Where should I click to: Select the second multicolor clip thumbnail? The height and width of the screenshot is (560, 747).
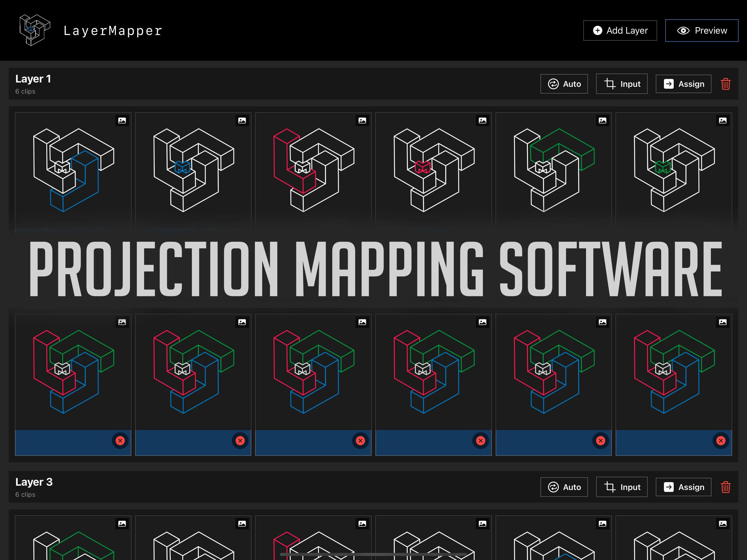193,372
